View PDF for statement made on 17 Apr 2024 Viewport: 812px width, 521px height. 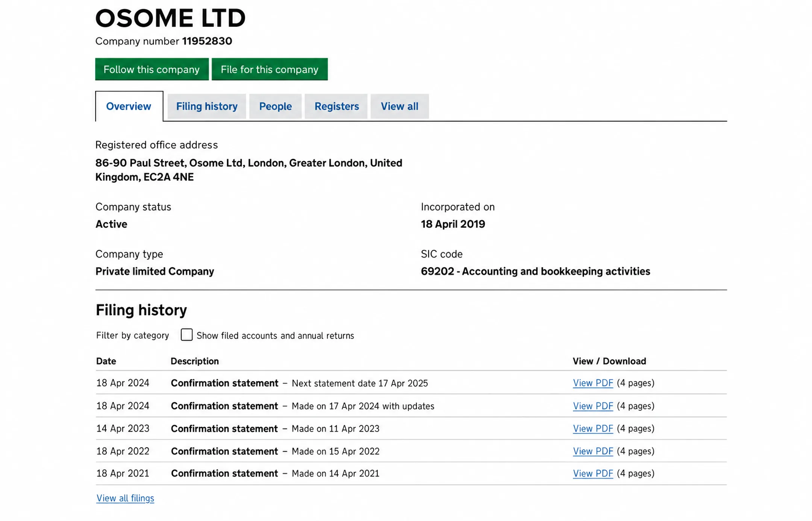point(593,406)
